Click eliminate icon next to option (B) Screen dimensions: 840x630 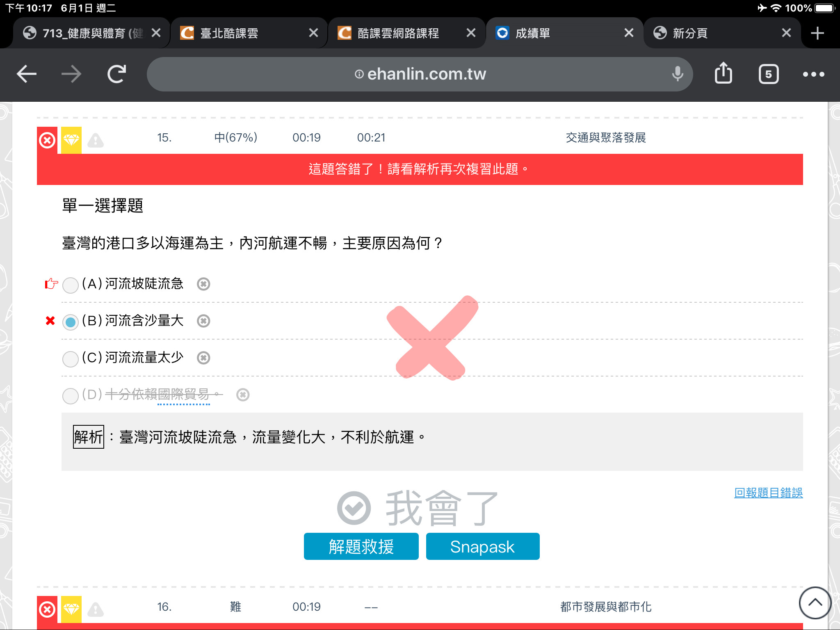(x=203, y=321)
